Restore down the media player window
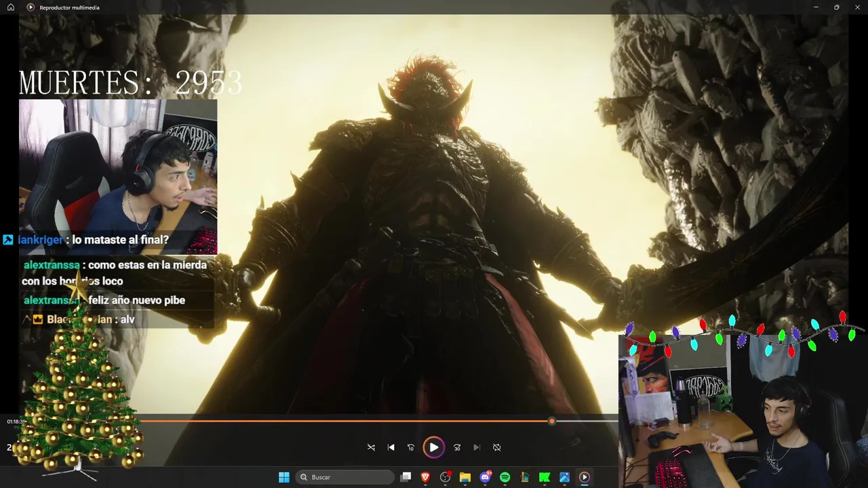Image resolution: width=868 pixels, height=488 pixels. click(x=837, y=7)
